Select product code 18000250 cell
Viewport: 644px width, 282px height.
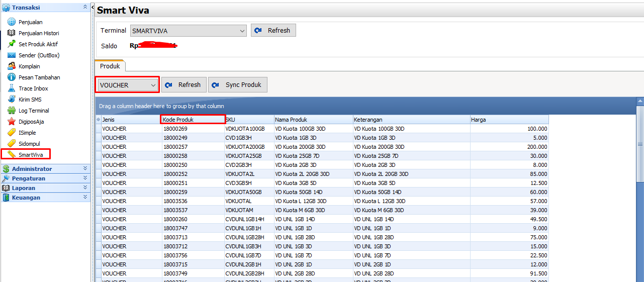193,165
